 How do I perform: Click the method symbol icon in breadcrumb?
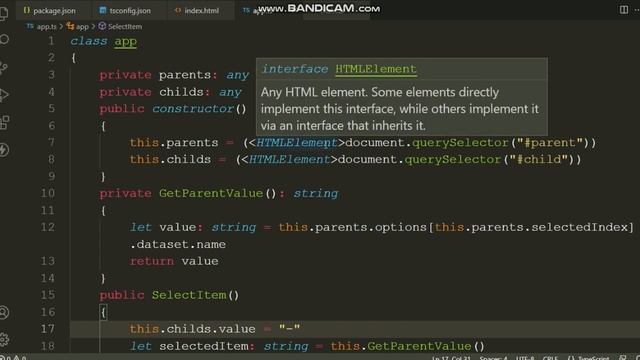pos(102,26)
